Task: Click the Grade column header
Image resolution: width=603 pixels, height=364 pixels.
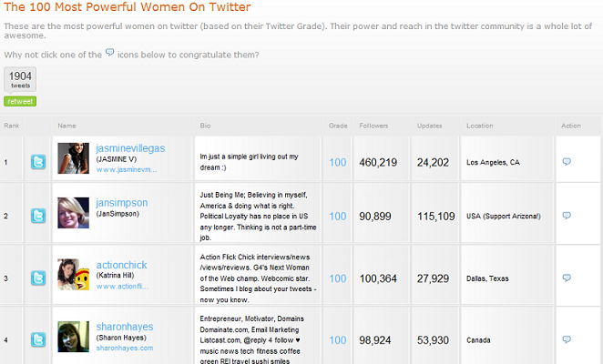Action: (x=338, y=126)
